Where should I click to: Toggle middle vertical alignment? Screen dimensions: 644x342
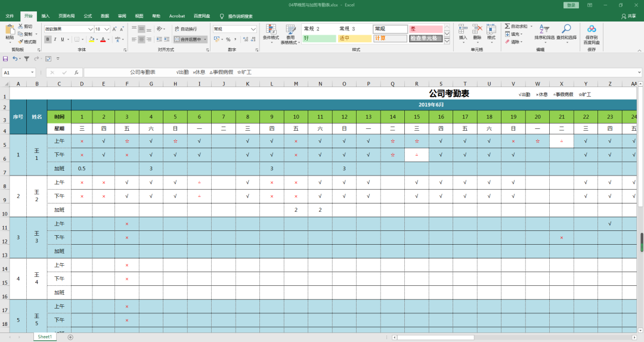click(x=141, y=29)
